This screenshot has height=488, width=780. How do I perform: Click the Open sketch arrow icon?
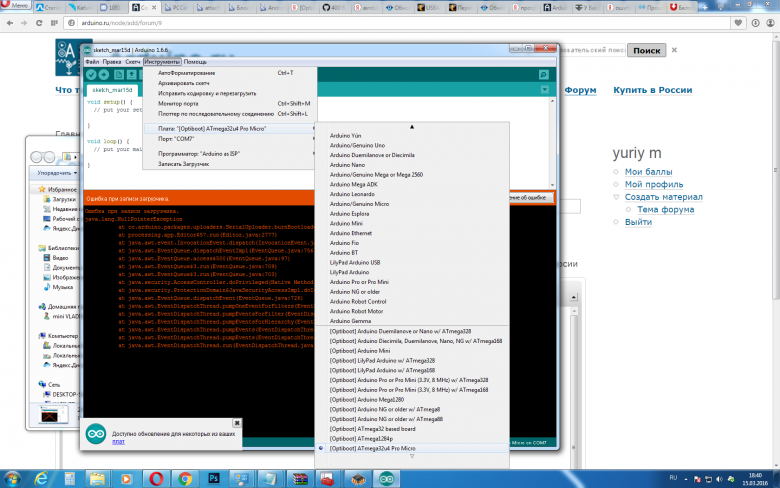[131, 75]
